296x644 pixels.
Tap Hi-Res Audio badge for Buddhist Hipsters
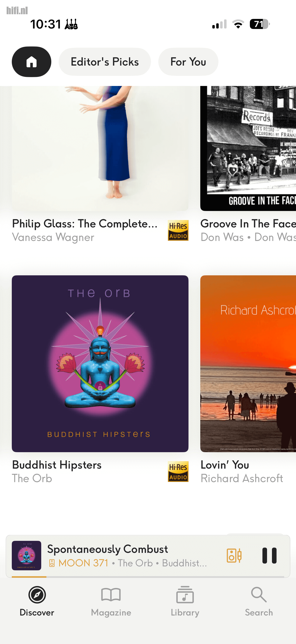[x=178, y=472]
